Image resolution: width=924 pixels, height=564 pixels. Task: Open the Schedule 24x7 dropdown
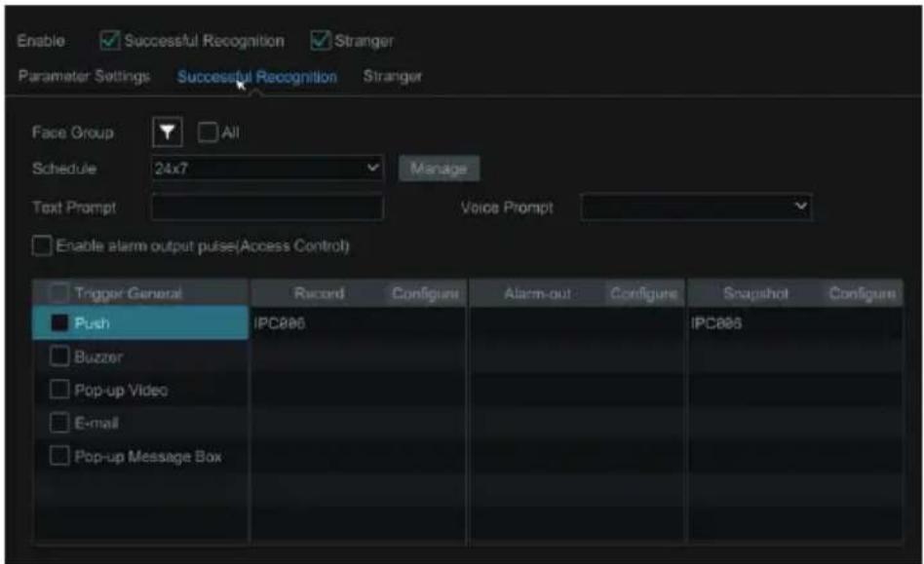[267, 169]
